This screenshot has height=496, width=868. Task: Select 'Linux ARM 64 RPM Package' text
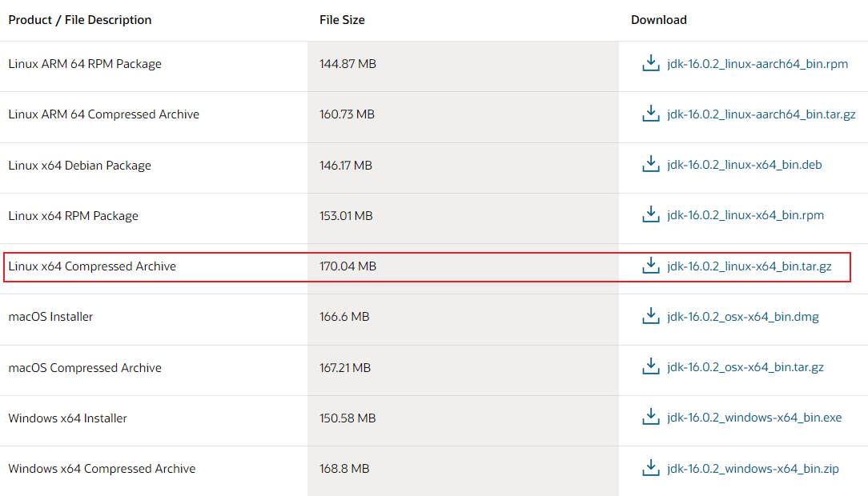coord(85,64)
